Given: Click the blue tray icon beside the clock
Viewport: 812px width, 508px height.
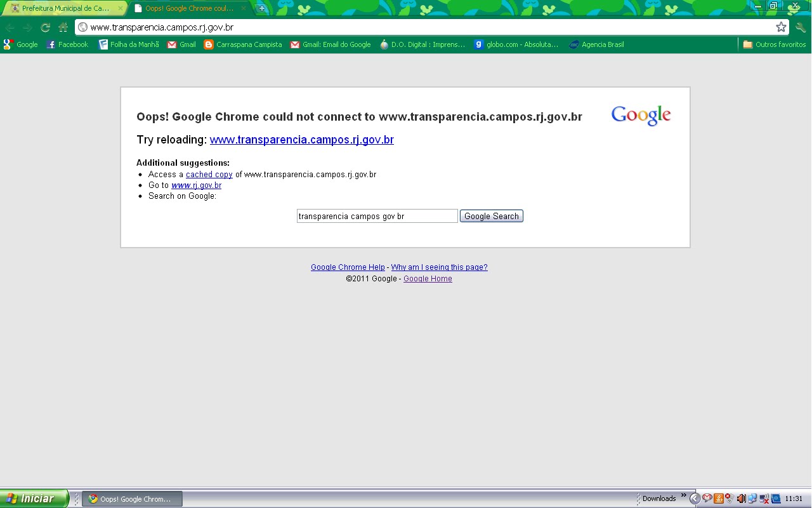Looking at the screenshot, I should 776,498.
